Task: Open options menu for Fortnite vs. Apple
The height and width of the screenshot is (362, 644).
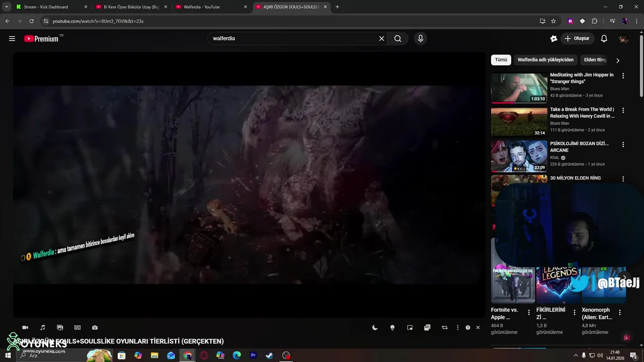Action: point(529,312)
